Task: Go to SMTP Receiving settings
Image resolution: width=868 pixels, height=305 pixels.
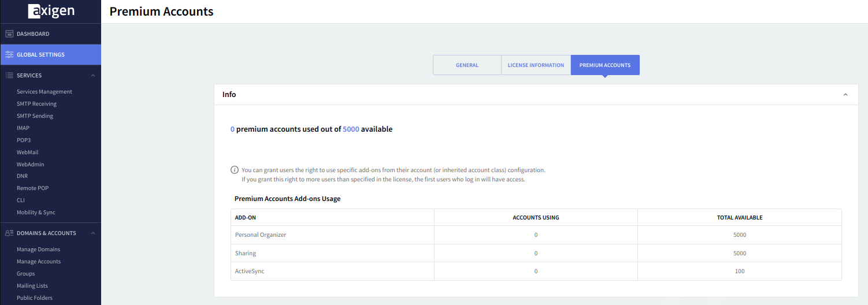Action: [36, 104]
